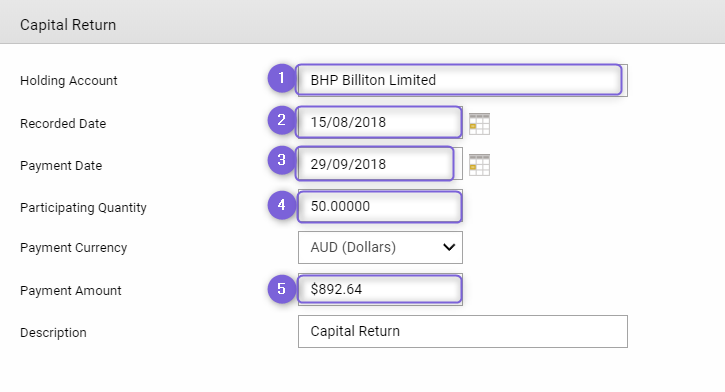Click the Payment Amount label
Screen dimensions: 725x392
coord(71,290)
